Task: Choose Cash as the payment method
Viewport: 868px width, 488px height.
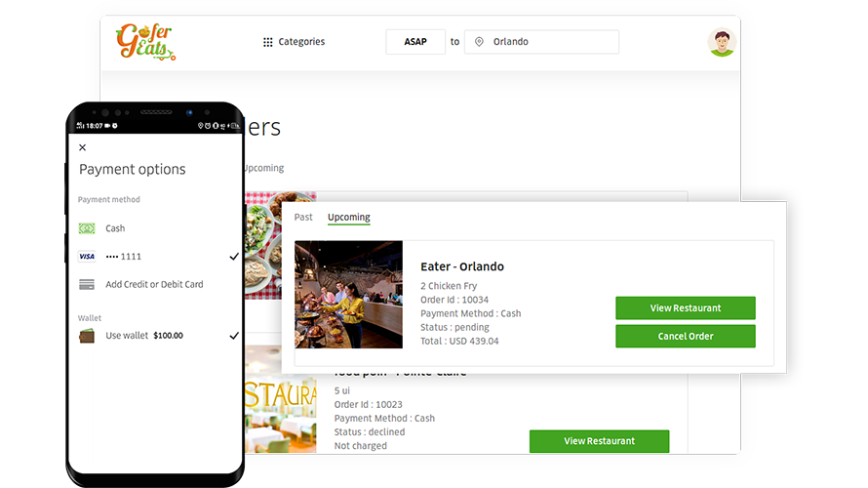Action: click(x=115, y=228)
